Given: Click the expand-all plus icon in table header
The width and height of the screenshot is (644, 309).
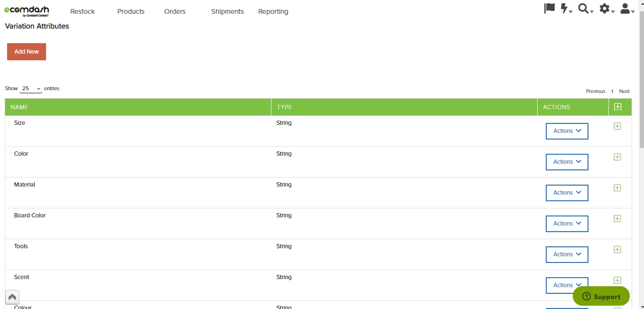Looking at the screenshot, I should [617, 107].
